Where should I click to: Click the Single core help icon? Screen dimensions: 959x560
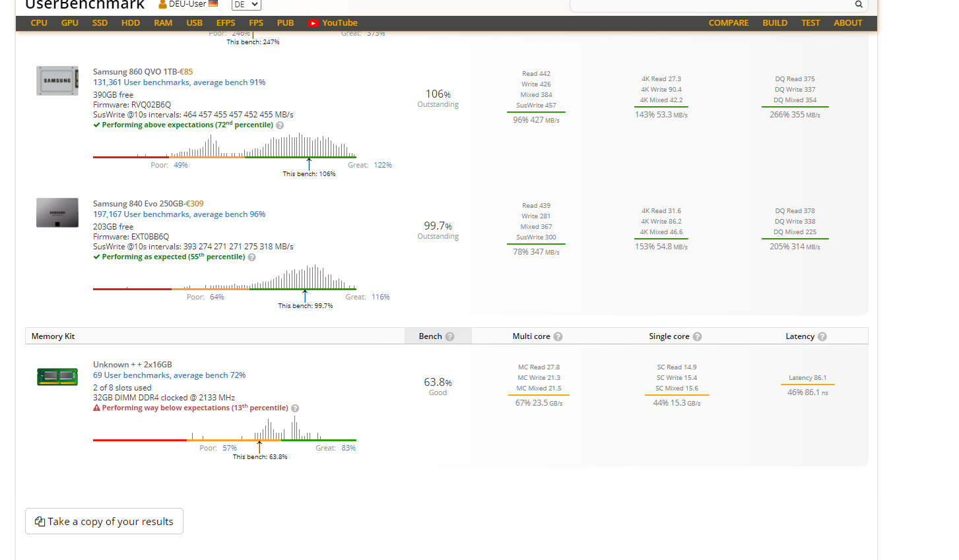click(x=697, y=336)
